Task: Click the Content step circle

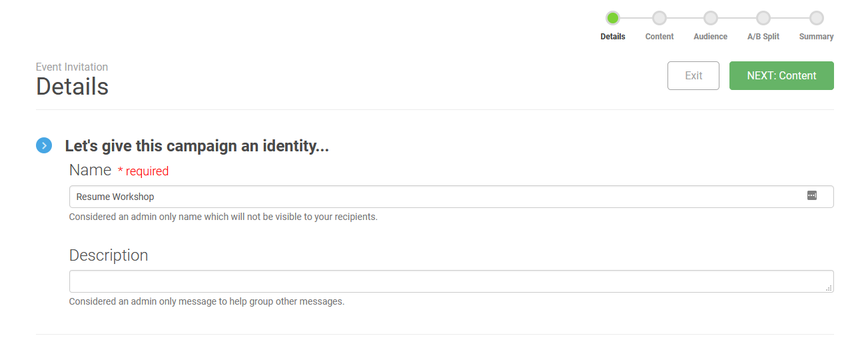Action: pyautogui.click(x=659, y=18)
